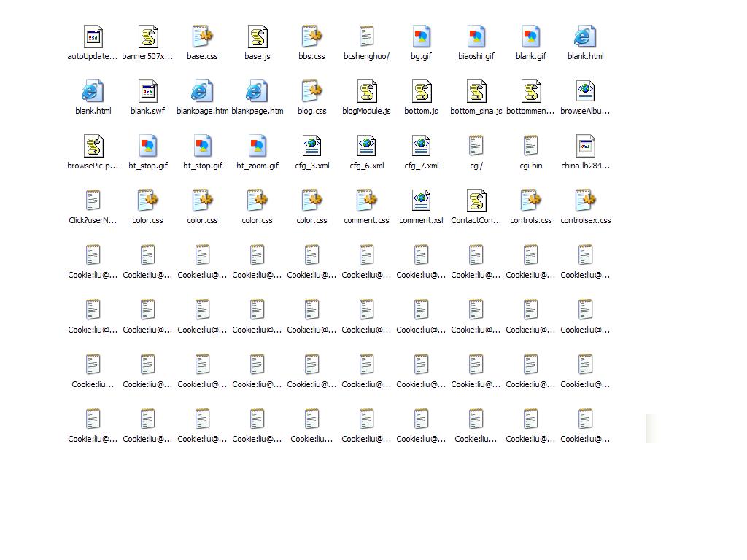Select the cfg_7.xml file icon

[421, 147]
